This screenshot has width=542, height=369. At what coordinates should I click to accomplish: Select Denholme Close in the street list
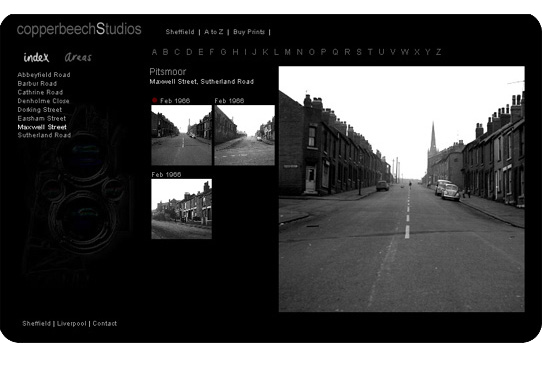(44, 101)
